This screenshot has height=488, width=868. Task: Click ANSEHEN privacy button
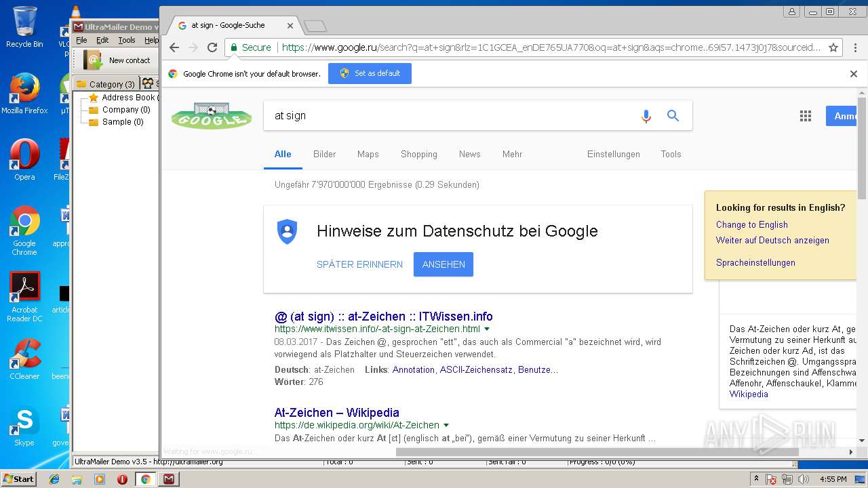[443, 264]
